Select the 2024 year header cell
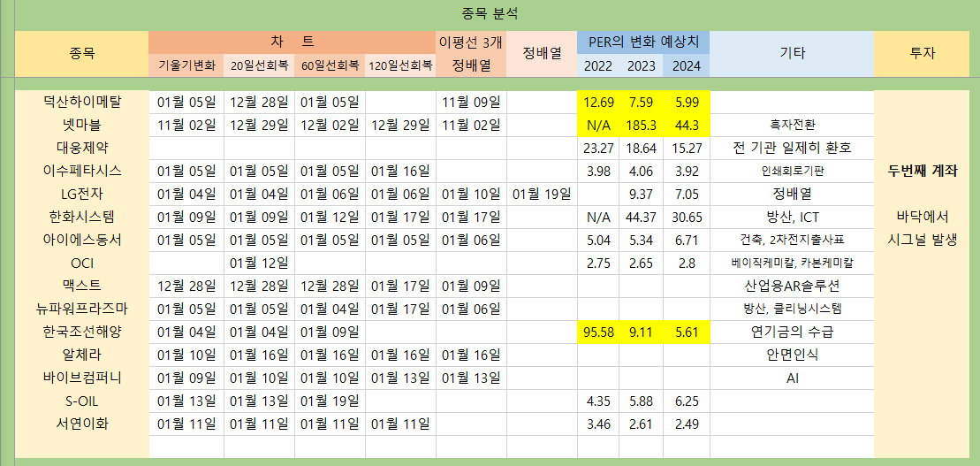Image resolution: width=980 pixels, height=466 pixels. pyautogui.click(x=687, y=65)
